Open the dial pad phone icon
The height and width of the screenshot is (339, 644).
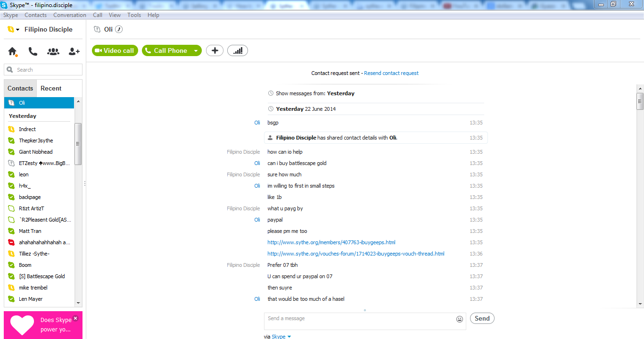point(33,51)
